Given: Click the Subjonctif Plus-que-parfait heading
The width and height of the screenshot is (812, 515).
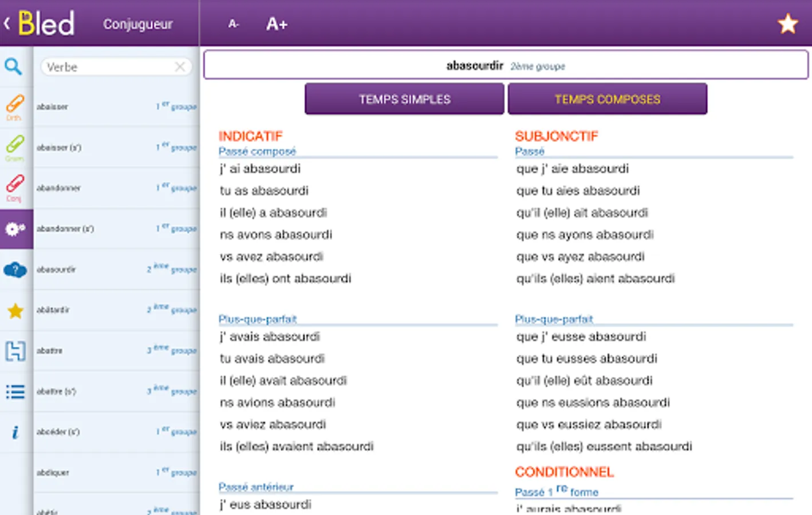Looking at the screenshot, I should pyautogui.click(x=554, y=319).
